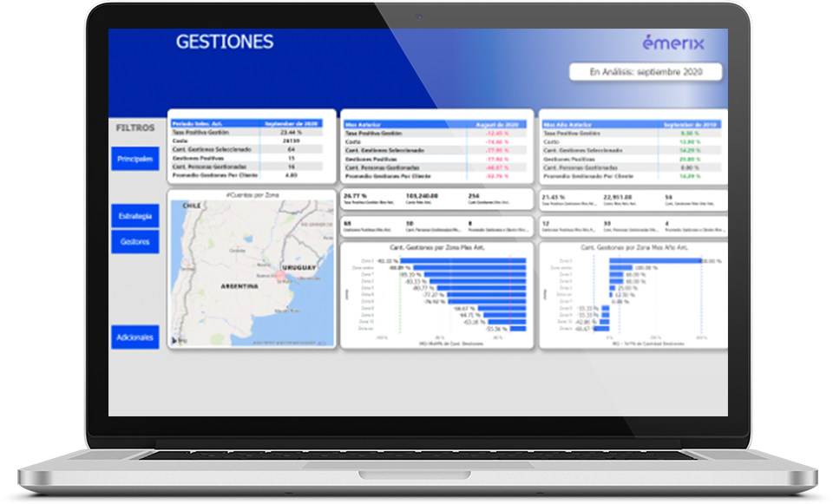Open the Principales filter panel
Image resolution: width=833 pixels, height=504 pixels.
(x=135, y=159)
